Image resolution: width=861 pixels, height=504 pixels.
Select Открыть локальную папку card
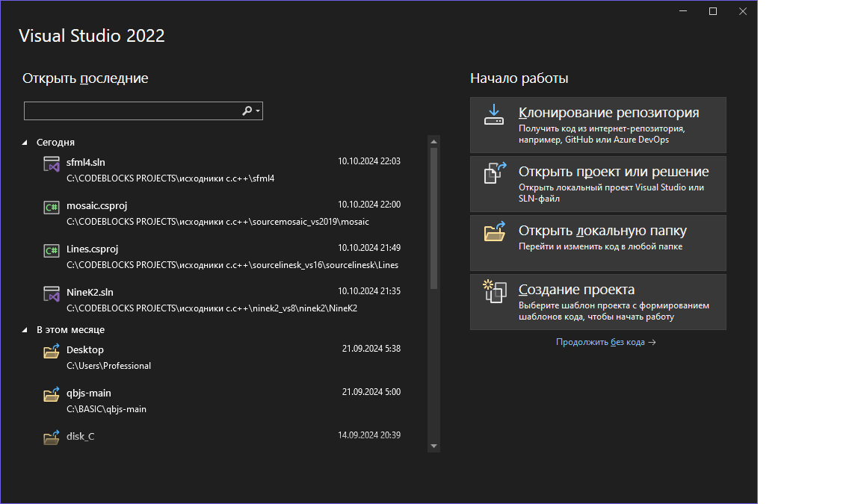[x=598, y=243]
